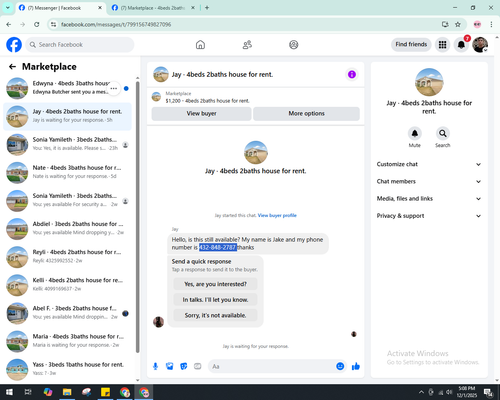Open the account profile picture menu
Screen dimensions: 500x400
coord(480,45)
